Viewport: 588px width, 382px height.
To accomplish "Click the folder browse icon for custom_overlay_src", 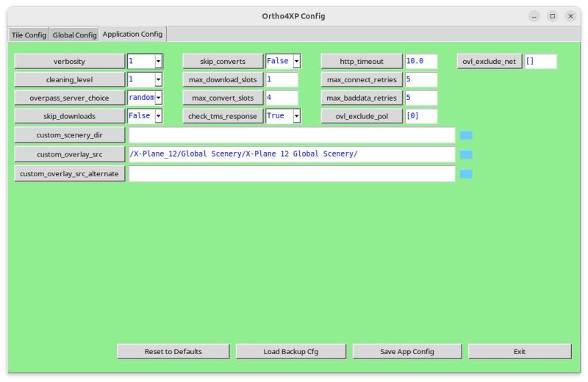I will [466, 154].
